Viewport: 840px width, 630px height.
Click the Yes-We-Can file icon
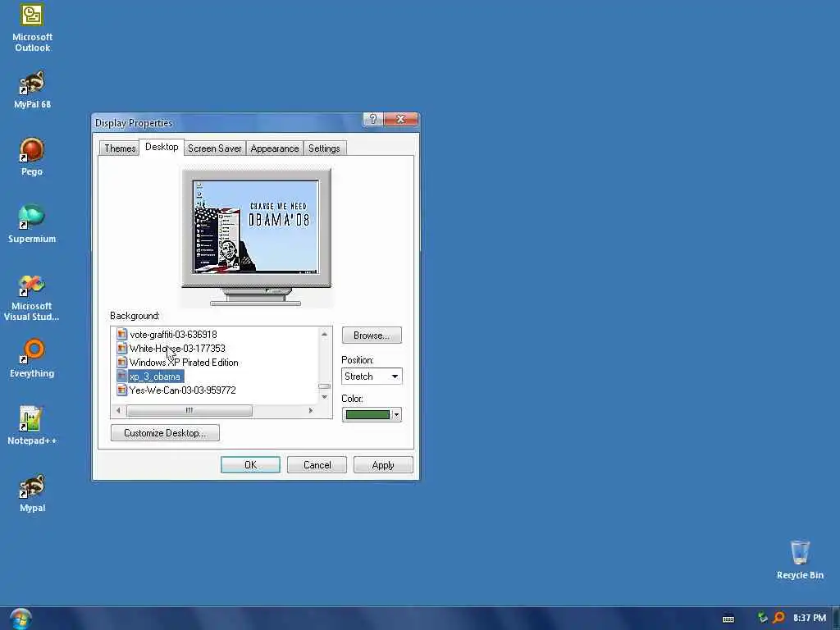(121, 390)
